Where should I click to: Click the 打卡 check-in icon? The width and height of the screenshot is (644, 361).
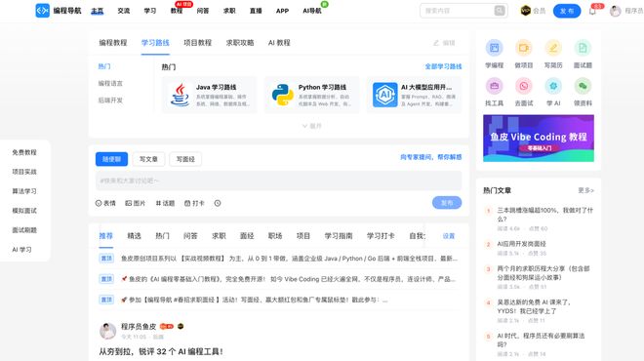coord(187,203)
